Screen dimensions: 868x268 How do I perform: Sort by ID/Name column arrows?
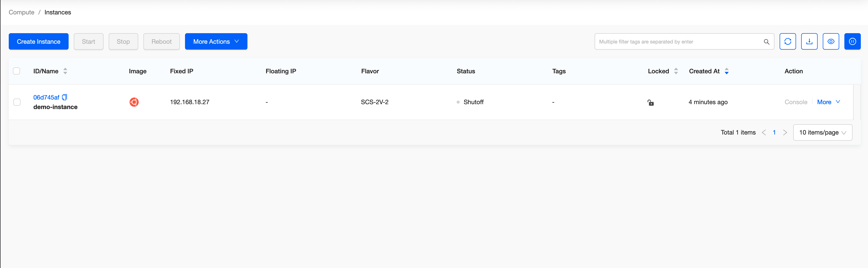tap(65, 71)
